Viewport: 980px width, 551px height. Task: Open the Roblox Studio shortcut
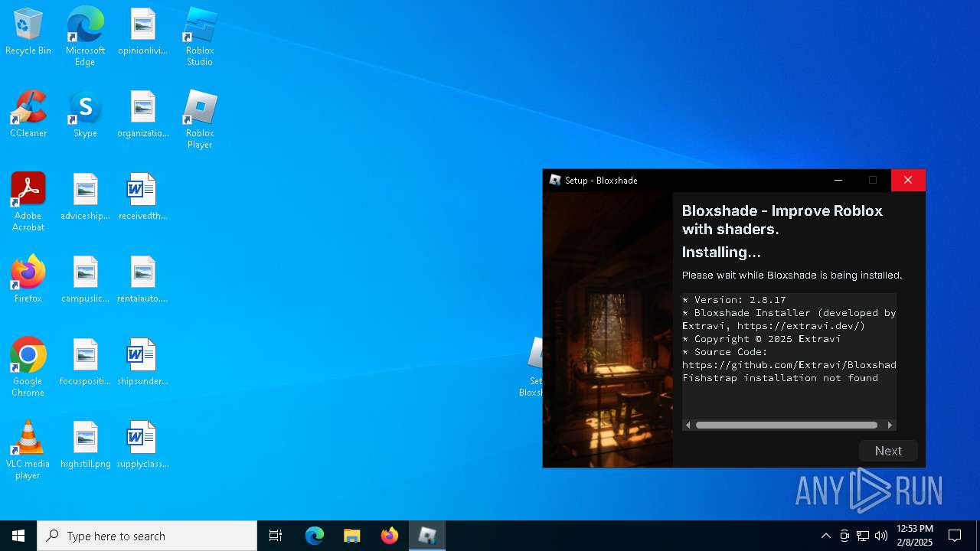200,37
